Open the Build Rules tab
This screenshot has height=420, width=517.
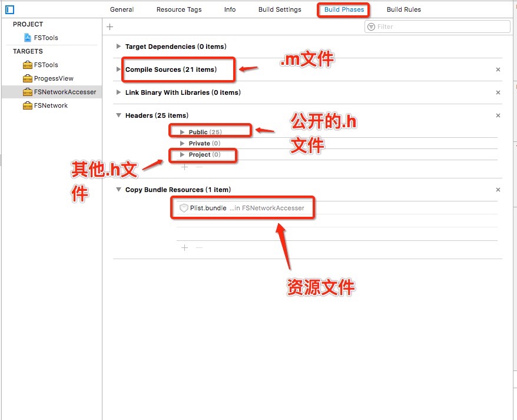(x=403, y=9)
